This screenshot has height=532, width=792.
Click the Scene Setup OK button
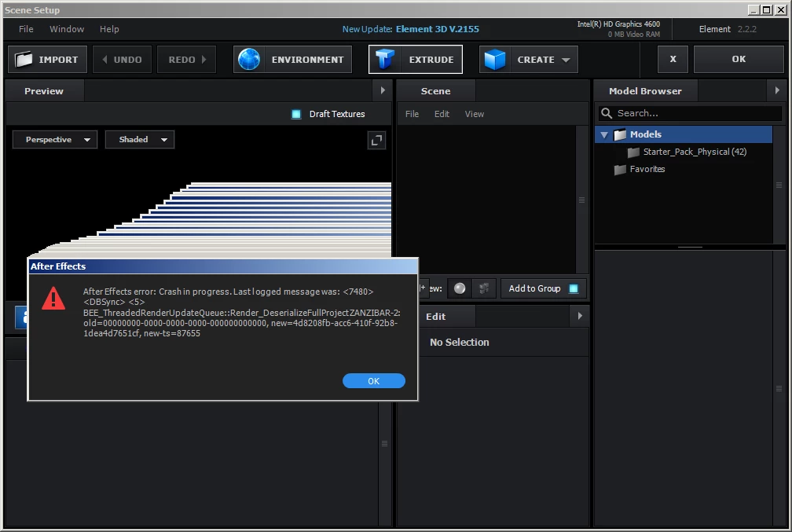coord(739,59)
